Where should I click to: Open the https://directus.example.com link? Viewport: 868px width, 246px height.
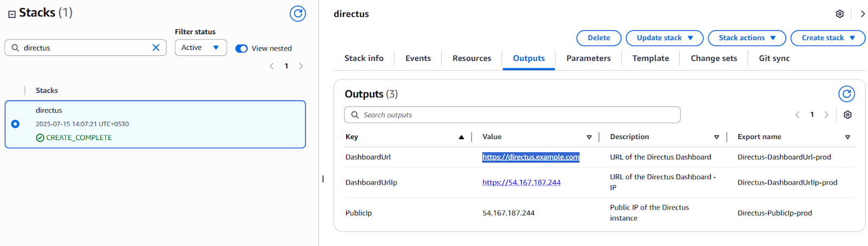click(x=531, y=157)
